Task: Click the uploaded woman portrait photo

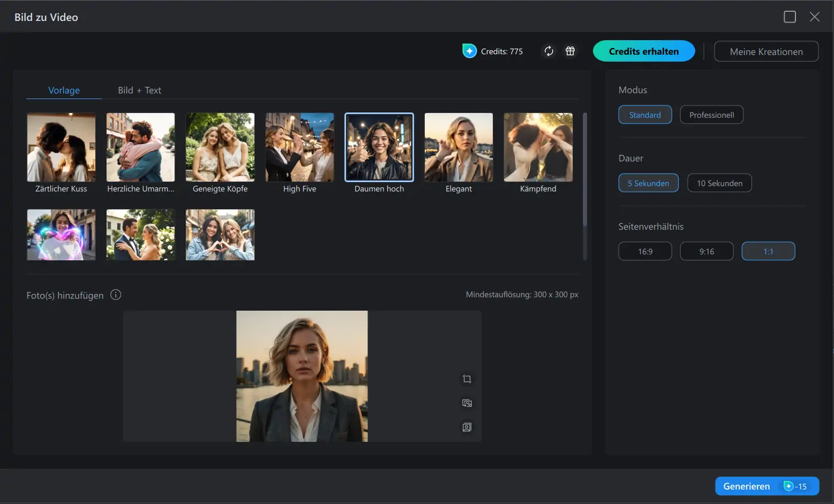Action: tap(302, 376)
